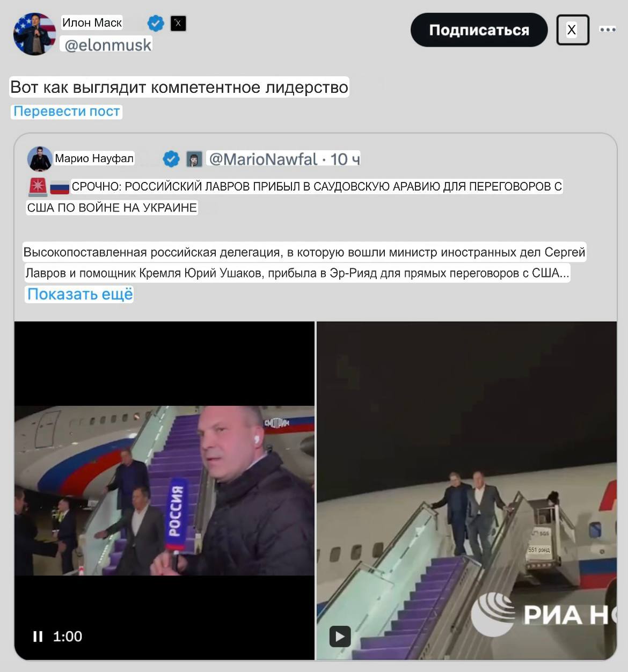Open the left video thumbnail with the Россия microphone

pyautogui.click(x=164, y=491)
